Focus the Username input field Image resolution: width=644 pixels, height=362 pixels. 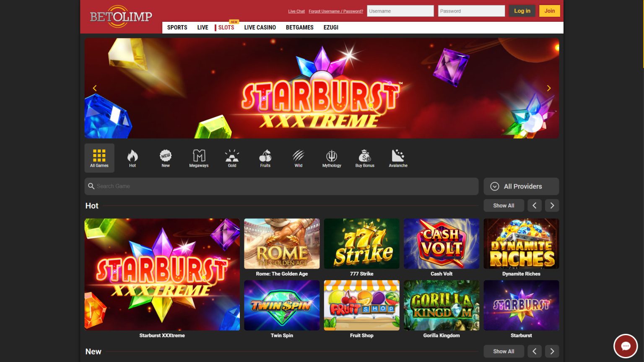[400, 11]
